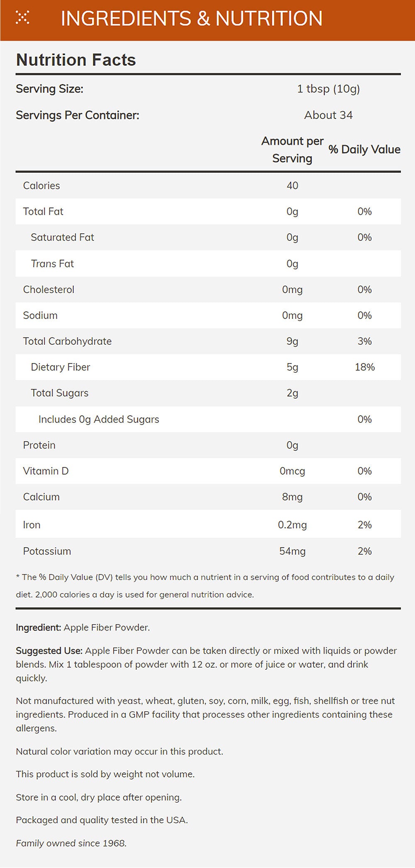Select the Calories row label
The height and width of the screenshot is (868, 415).
click(x=41, y=186)
